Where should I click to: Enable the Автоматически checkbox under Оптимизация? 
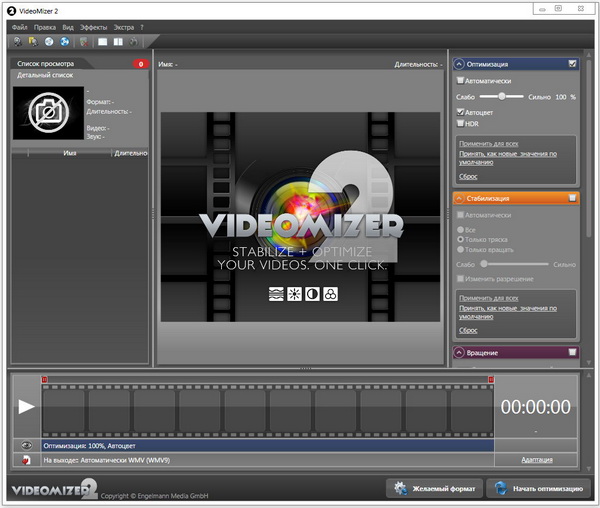(460, 80)
